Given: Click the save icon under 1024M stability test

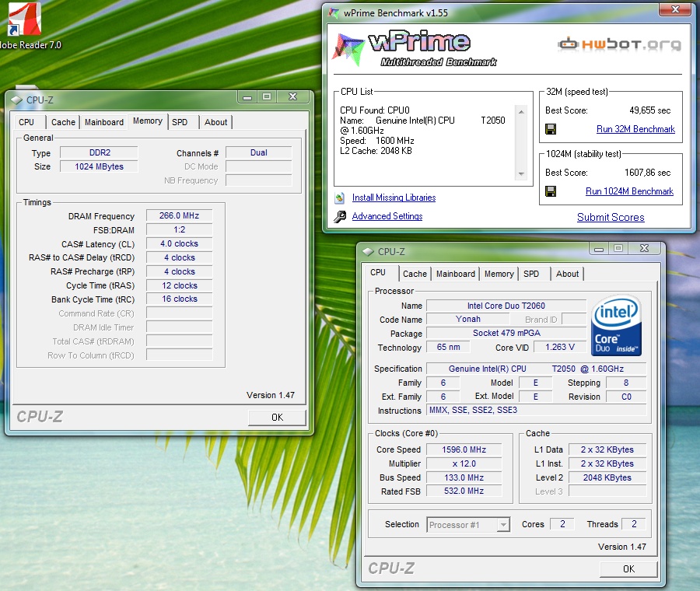Looking at the screenshot, I should [551, 191].
